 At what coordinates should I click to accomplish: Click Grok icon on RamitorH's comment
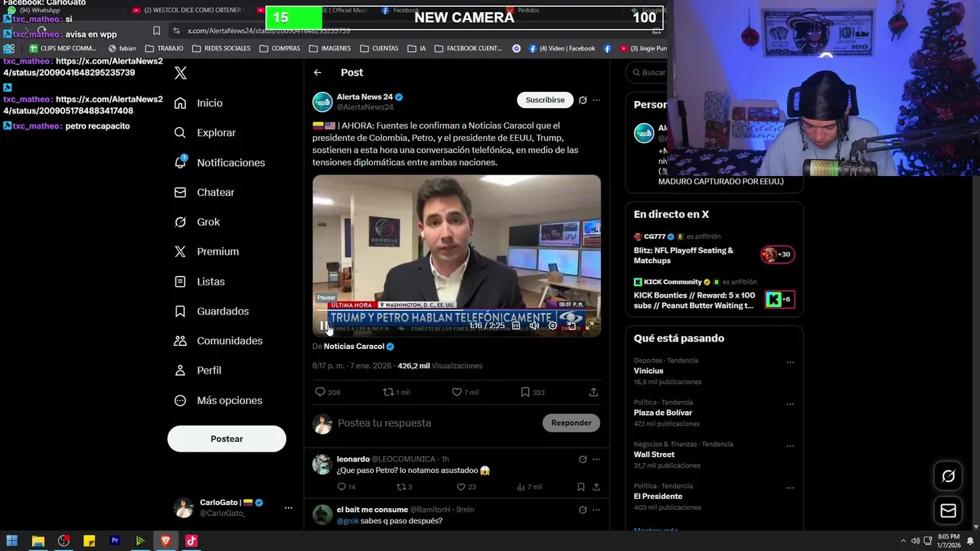583,510
